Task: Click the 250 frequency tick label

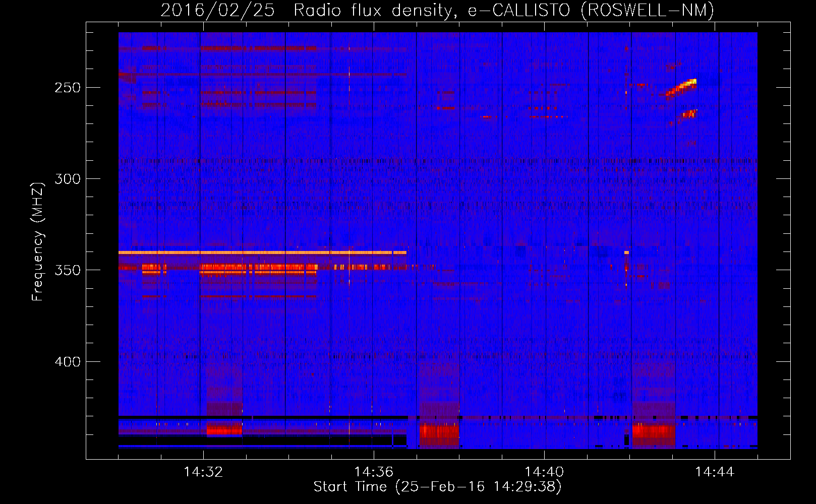Action: click(68, 88)
